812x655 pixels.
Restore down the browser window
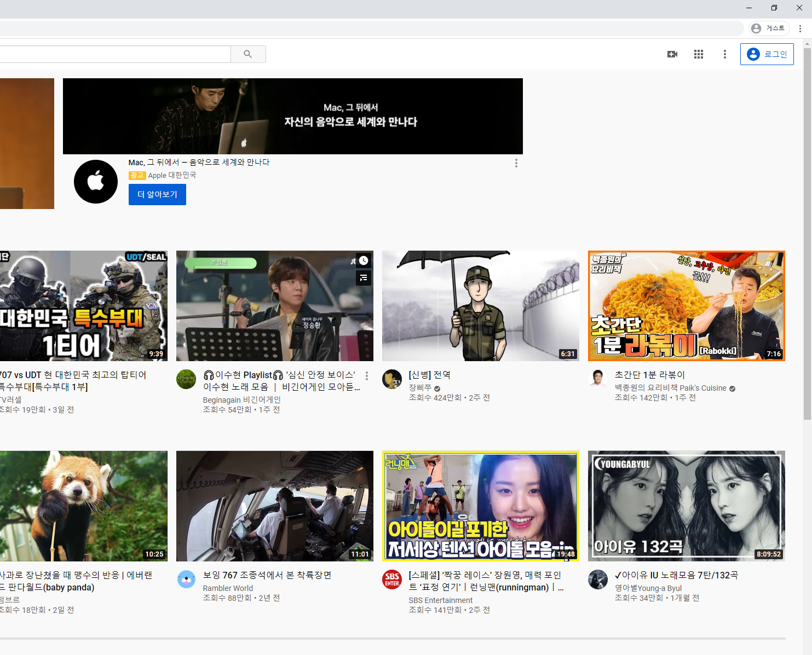tap(774, 8)
